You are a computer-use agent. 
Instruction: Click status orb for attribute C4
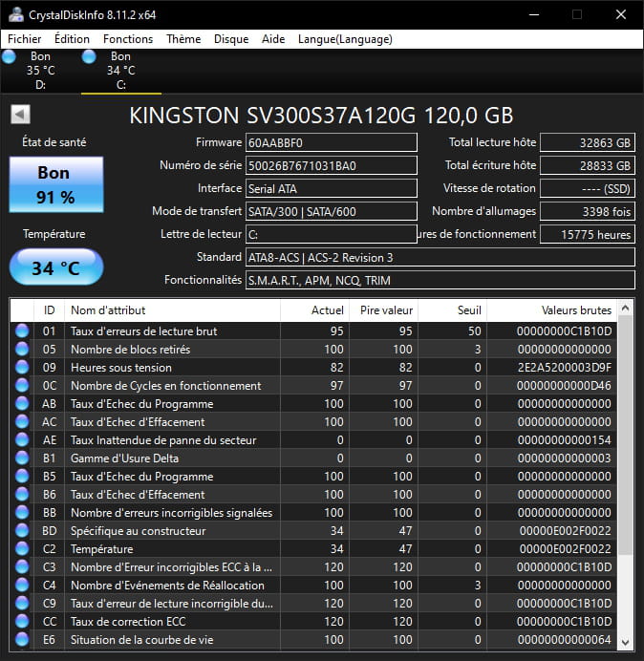22,585
